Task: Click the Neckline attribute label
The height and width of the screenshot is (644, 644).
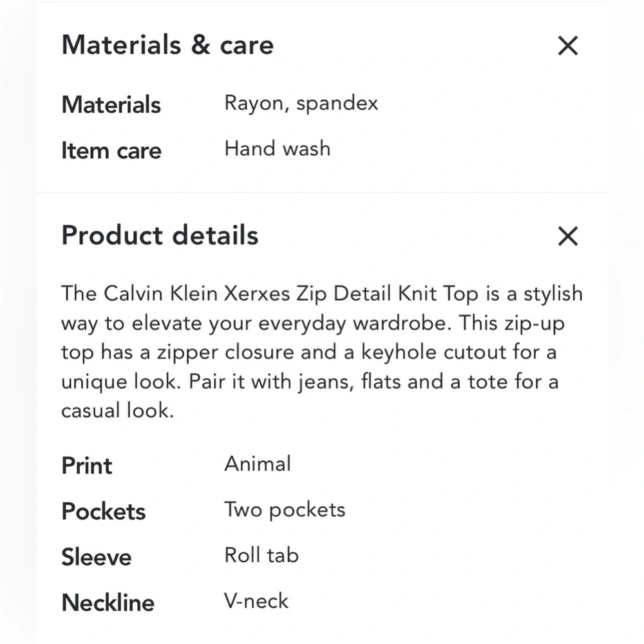Action: (x=108, y=602)
